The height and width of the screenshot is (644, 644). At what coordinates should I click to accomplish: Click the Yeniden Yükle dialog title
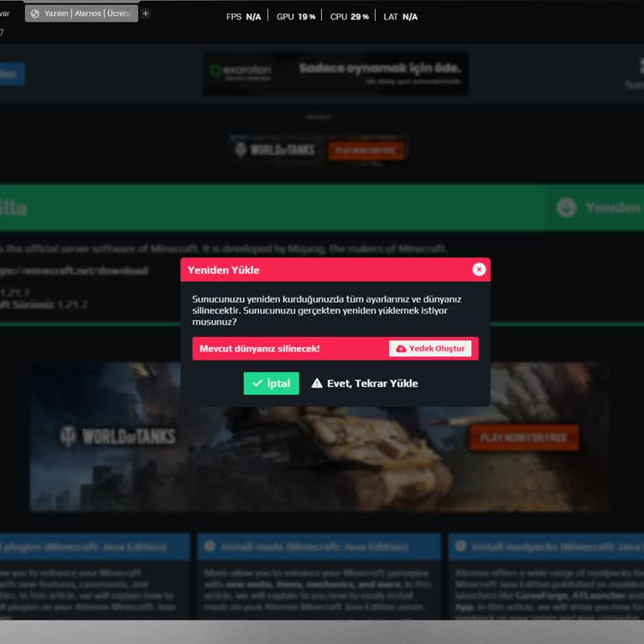[x=223, y=270]
